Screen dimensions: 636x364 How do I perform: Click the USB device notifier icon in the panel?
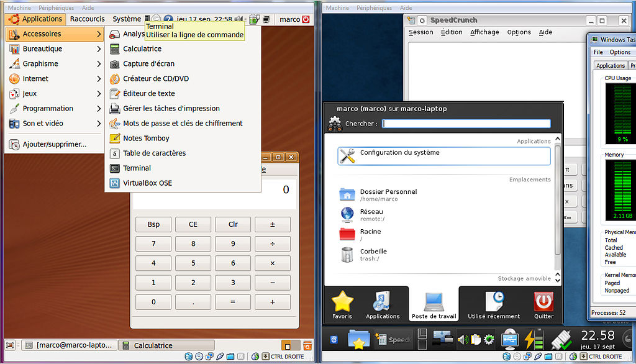coord(511,339)
